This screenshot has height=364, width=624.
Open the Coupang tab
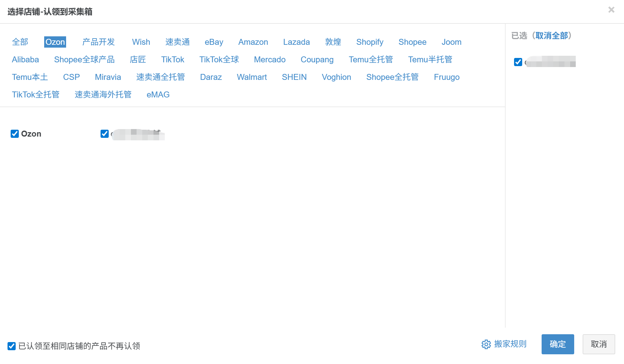pos(317,60)
